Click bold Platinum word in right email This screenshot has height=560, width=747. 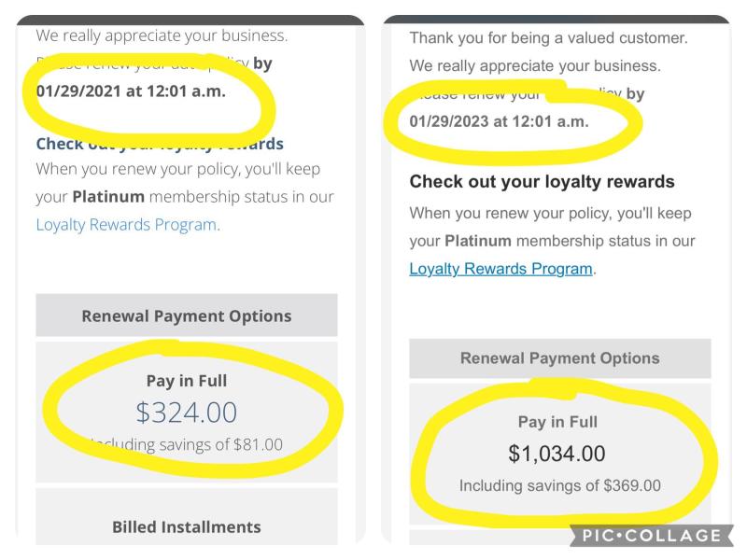pos(478,241)
